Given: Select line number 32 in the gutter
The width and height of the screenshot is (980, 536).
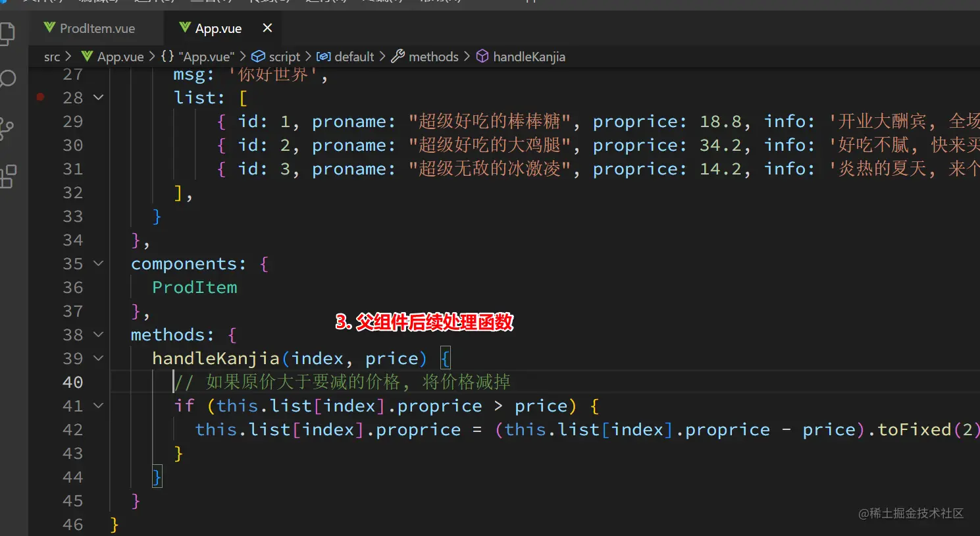Looking at the screenshot, I should (x=73, y=192).
